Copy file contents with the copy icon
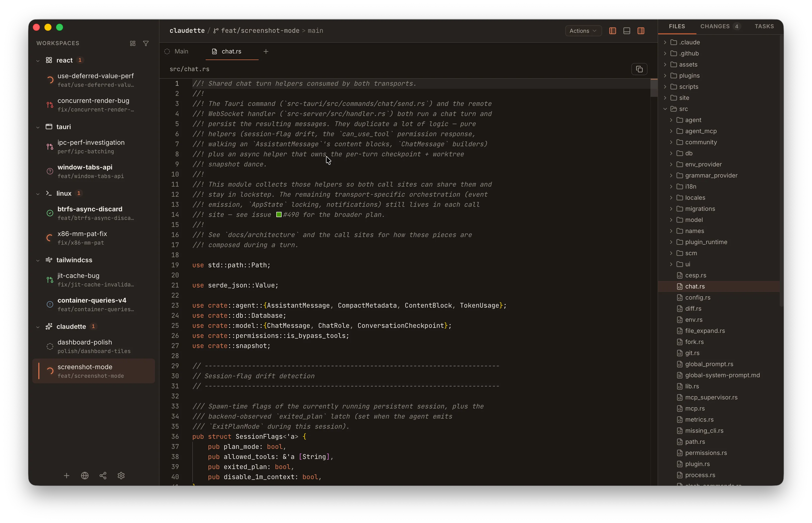The width and height of the screenshot is (812, 523). (639, 69)
